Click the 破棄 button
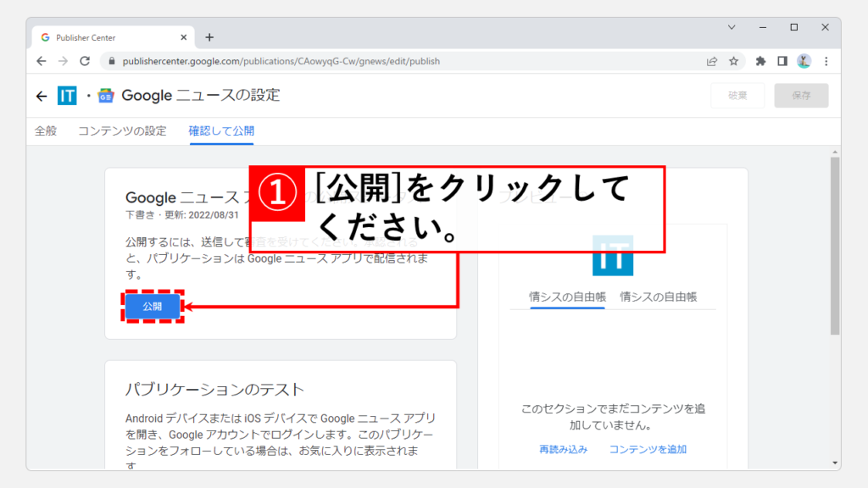868x488 pixels. click(737, 96)
